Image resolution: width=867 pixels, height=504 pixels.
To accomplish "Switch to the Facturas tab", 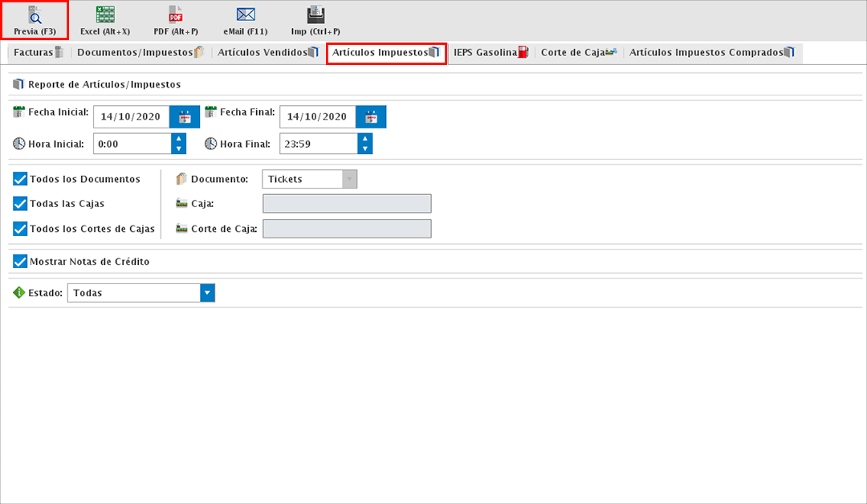I will click(x=38, y=53).
